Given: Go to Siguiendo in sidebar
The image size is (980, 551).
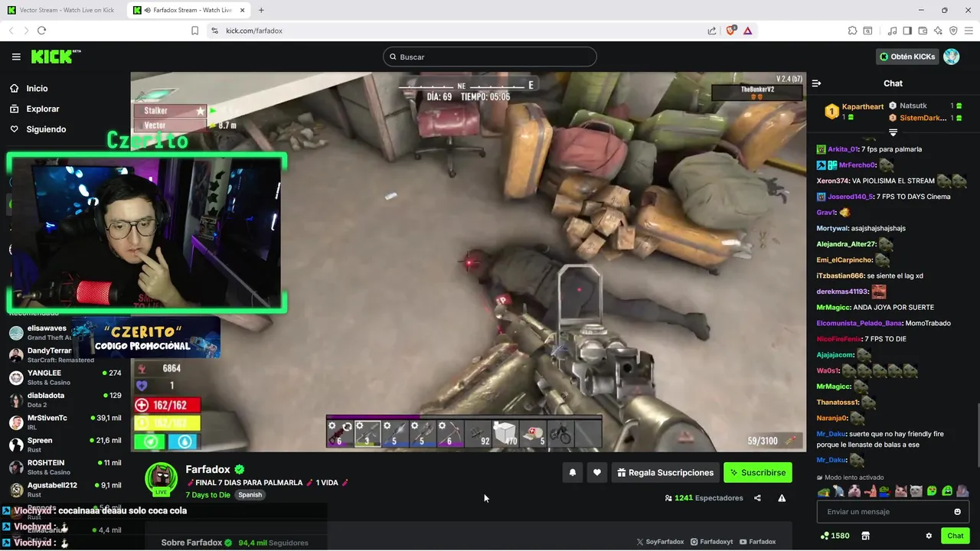Looking at the screenshot, I should tap(38, 129).
